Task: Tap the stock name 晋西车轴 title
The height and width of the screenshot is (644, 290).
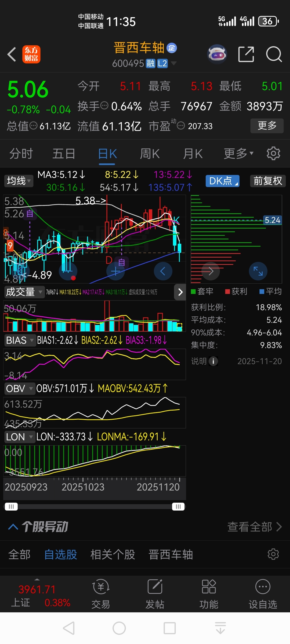Action: click(139, 48)
